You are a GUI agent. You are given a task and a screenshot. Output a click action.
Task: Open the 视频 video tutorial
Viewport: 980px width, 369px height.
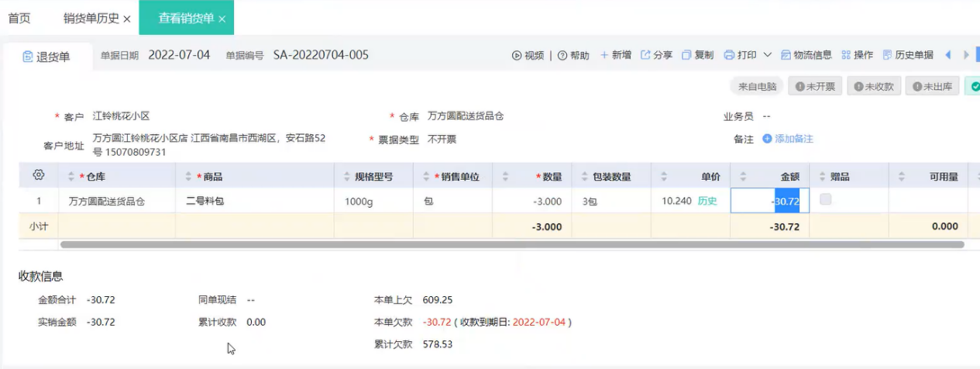528,55
